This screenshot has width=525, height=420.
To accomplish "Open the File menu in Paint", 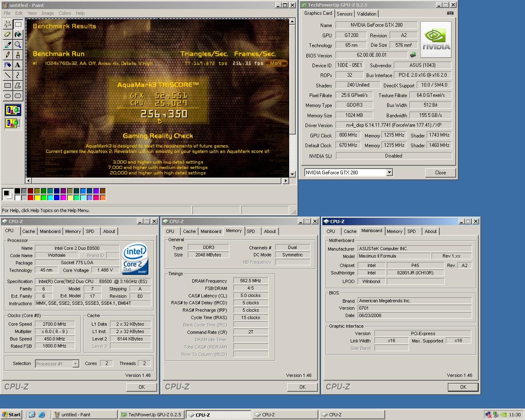I will [x=7, y=13].
